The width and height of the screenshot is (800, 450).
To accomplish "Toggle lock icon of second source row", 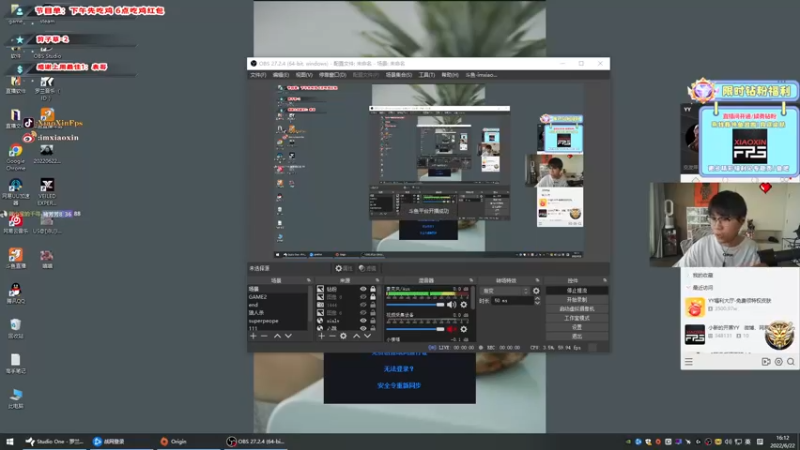I will tap(373, 297).
